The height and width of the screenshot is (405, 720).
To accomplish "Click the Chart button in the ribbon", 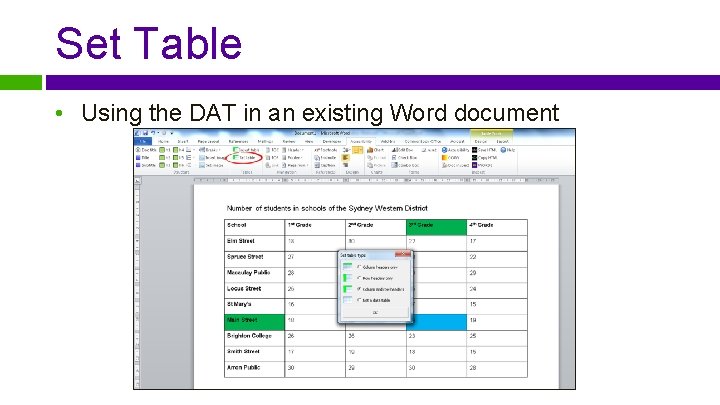I will point(375,150).
